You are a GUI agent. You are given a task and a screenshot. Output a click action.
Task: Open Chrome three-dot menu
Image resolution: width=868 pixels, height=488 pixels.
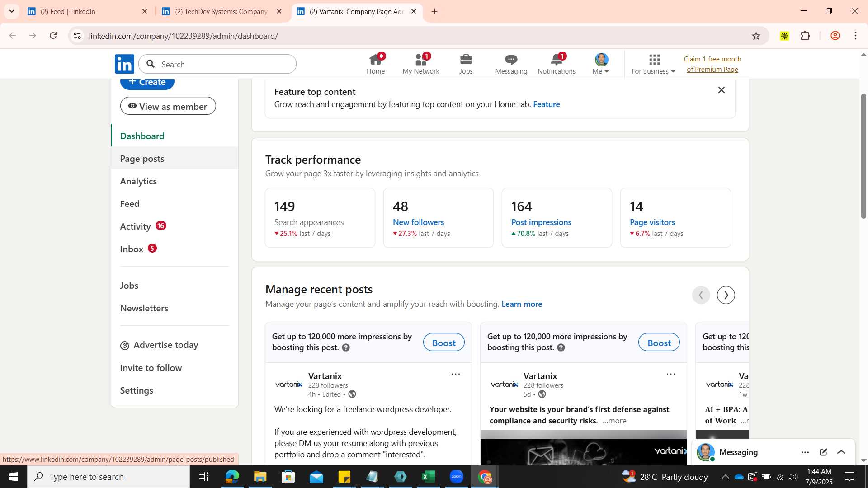click(855, 36)
